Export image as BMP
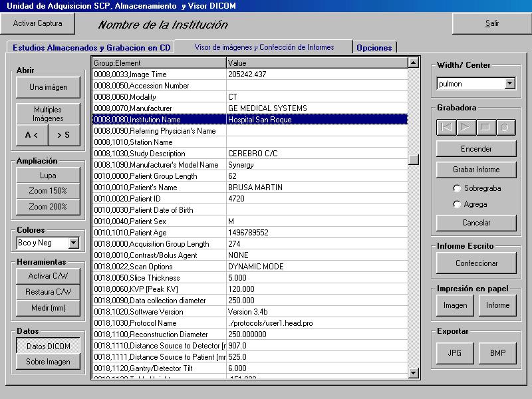 pyautogui.click(x=497, y=353)
